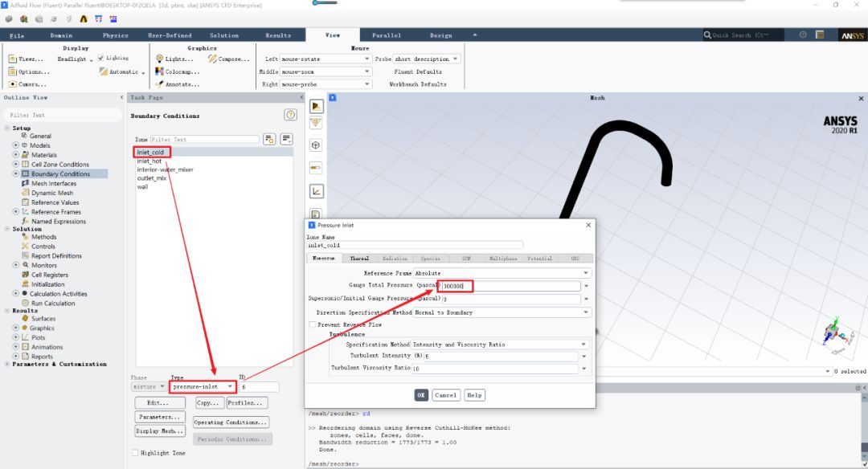868x469 pixels.
Task: Toggle the Lighting checkbox
Action: click(x=100, y=58)
